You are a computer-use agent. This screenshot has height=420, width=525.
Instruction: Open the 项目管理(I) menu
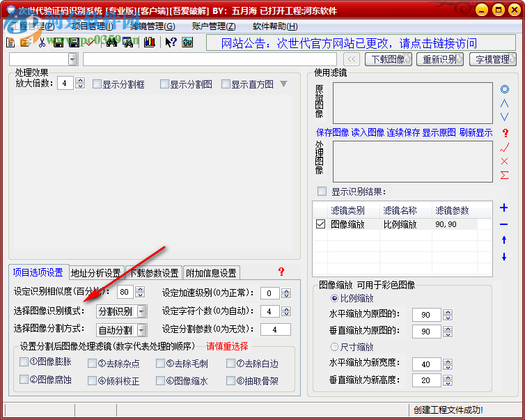point(93,26)
